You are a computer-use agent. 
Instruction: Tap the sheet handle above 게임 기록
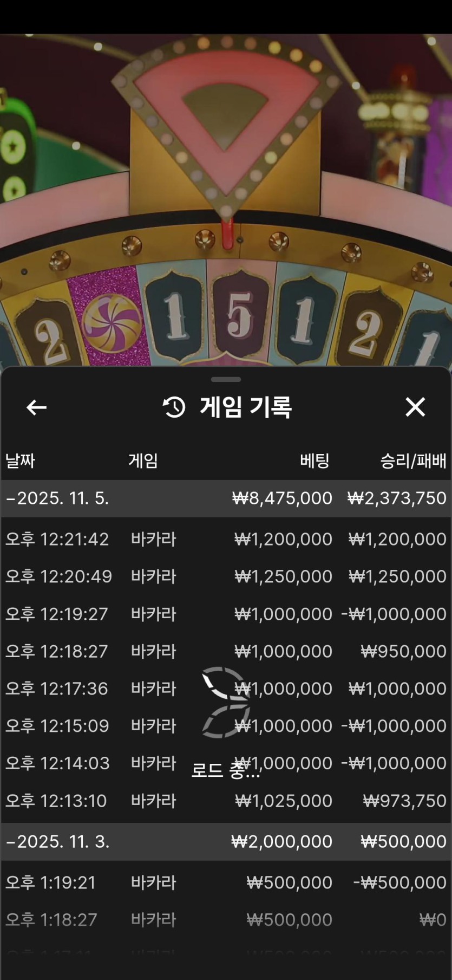(226, 379)
